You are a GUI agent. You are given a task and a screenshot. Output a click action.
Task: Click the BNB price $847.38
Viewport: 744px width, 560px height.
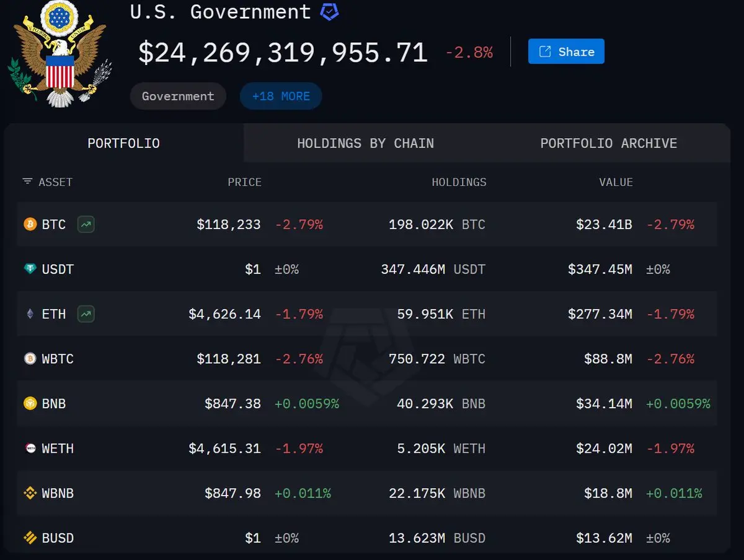point(233,404)
